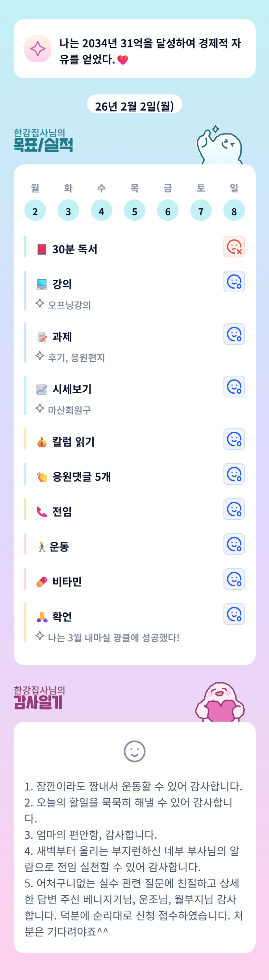Click the 시세보기 status face icon
Viewport: 269px width, 980px height.
[x=234, y=386]
